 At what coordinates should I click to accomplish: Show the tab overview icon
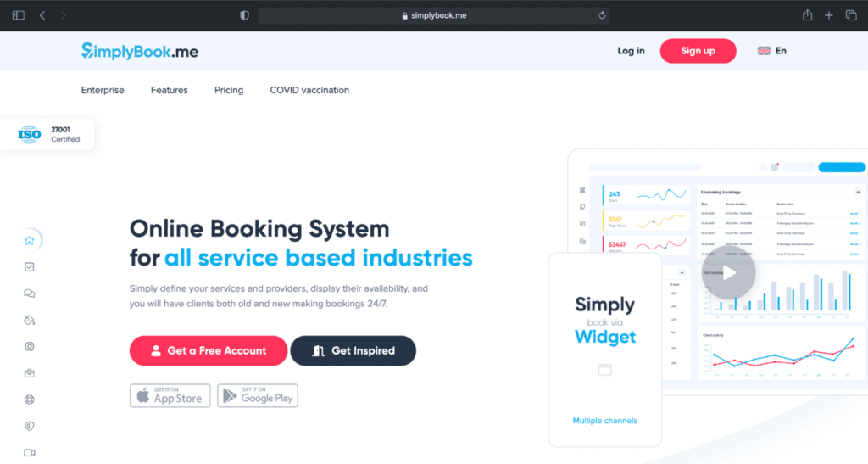click(851, 15)
